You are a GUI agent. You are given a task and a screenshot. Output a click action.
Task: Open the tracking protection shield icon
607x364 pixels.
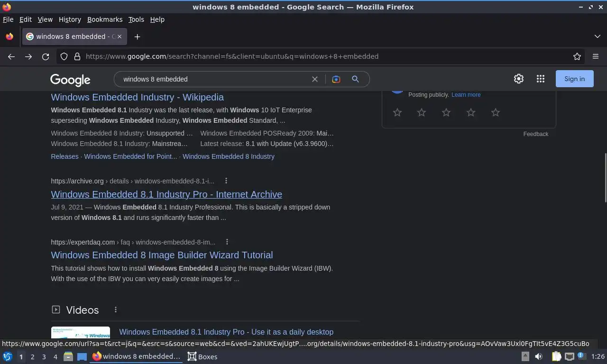pos(64,56)
